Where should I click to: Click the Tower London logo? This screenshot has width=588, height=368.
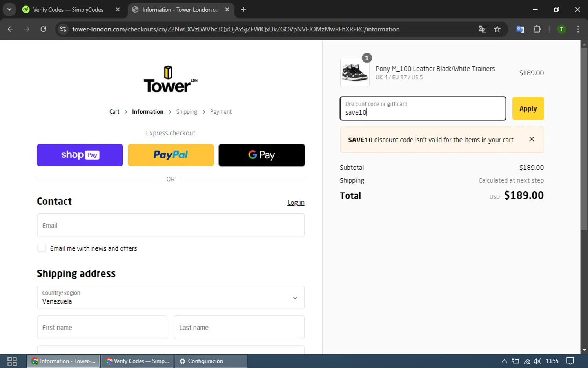pyautogui.click(x=171, y=79)
